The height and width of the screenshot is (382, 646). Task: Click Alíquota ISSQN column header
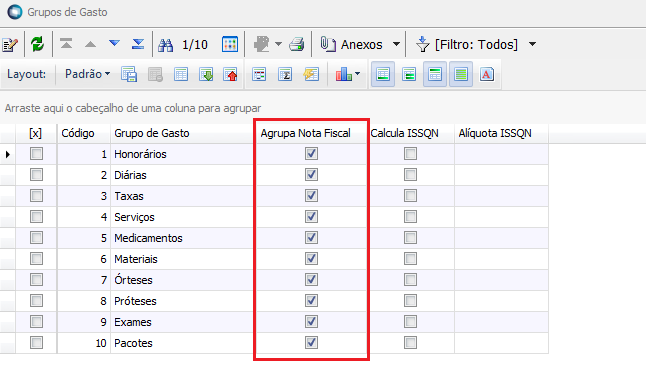(501, 134)
